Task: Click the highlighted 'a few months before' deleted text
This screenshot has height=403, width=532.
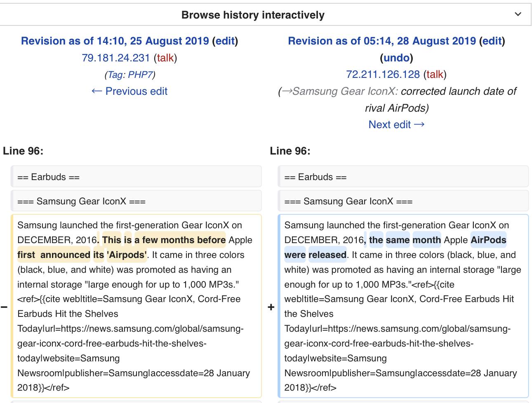Action: point(180,240)
